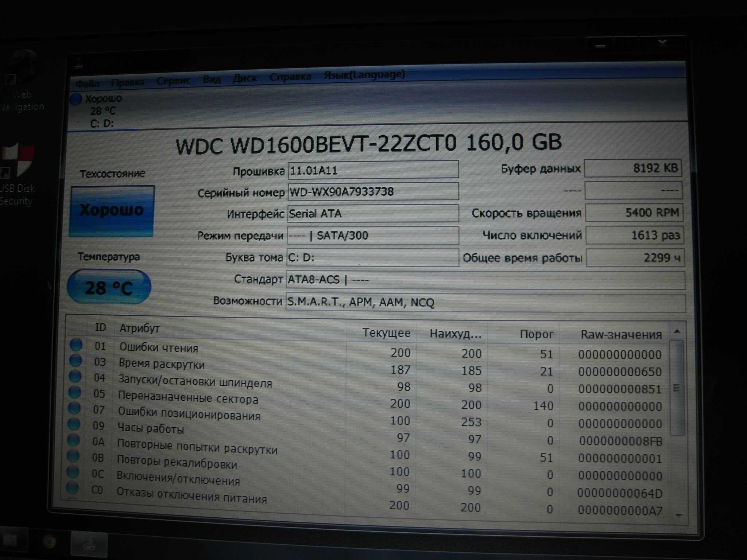
Task: Click status icon for attribute 04
Action: click(x=75, y=376)
